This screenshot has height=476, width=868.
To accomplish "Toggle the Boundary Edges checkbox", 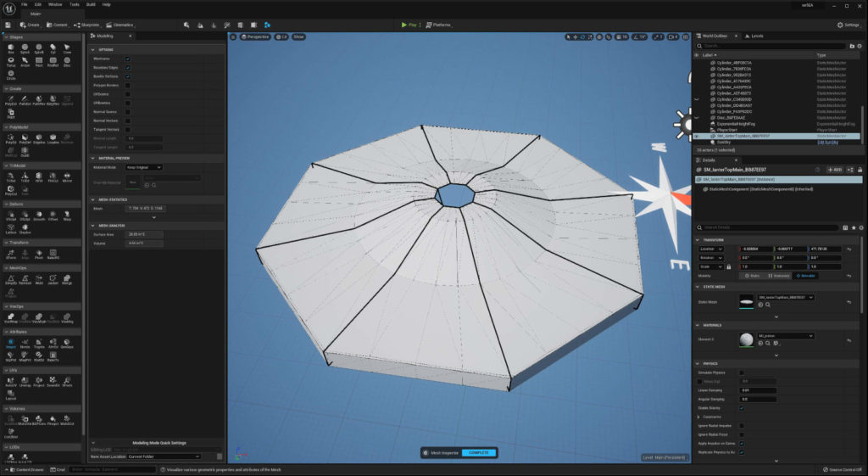I will [x=128, y=68].
